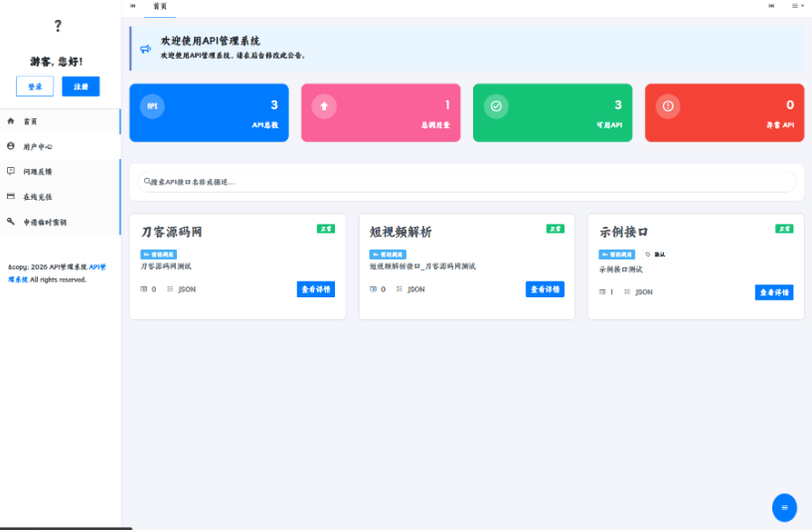This screenshot has height=530, width=812.
Task: Click the scroll tabs left icon
Action: 133,6
